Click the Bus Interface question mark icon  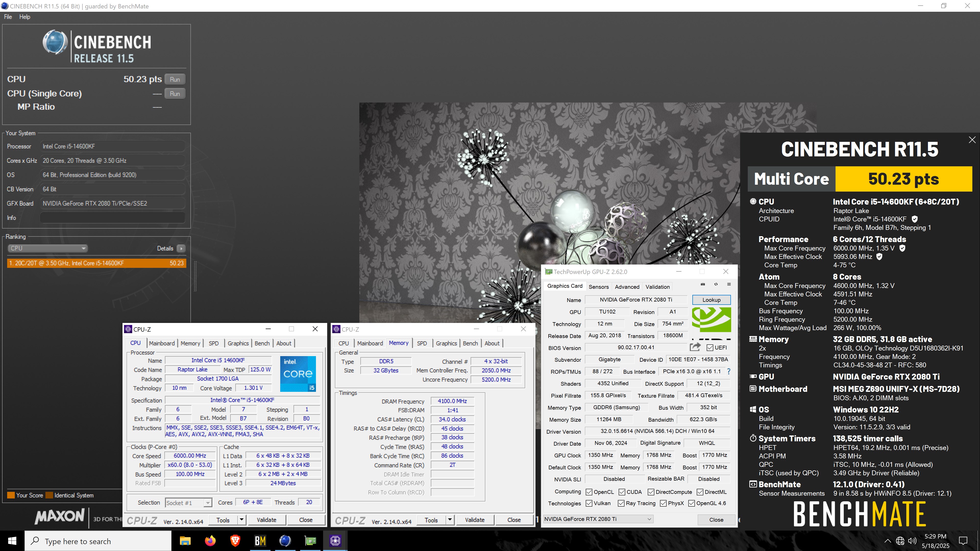[x=729, y=371]
